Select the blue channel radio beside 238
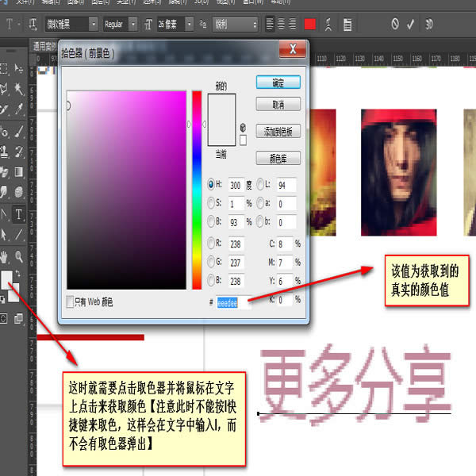Screen dimensions: 476x476 (x=211, y=280)
